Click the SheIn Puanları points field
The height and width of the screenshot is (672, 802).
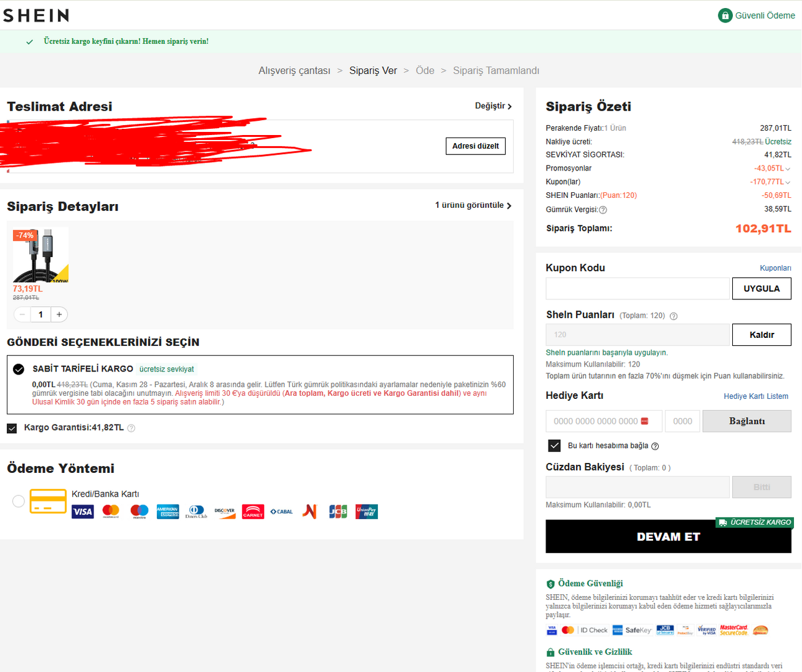coord(638,335)
